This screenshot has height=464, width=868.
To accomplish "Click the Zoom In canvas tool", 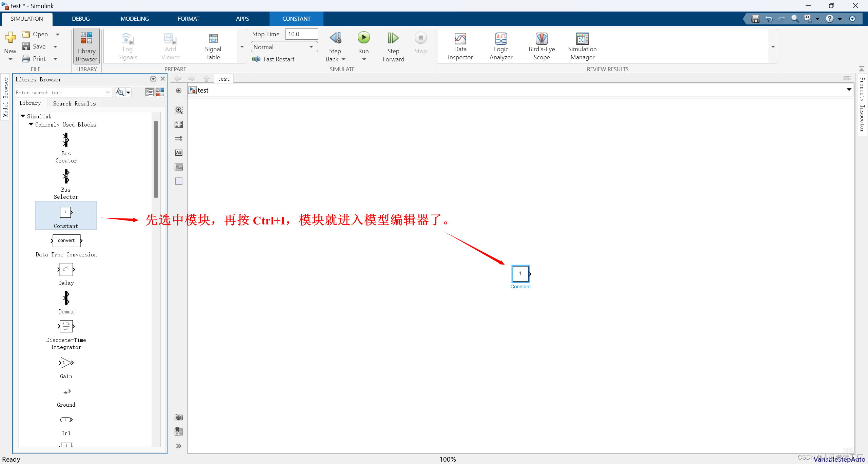I will pos(179,110).
